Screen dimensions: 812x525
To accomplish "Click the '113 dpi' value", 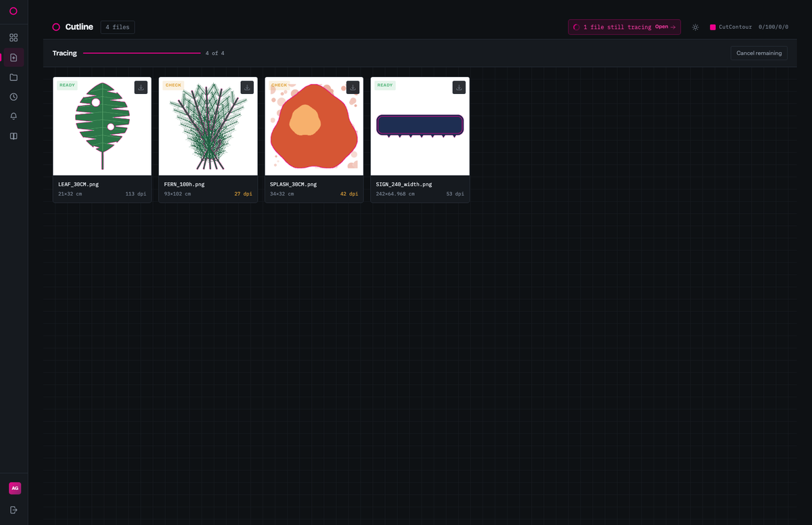I will (136, 194).
